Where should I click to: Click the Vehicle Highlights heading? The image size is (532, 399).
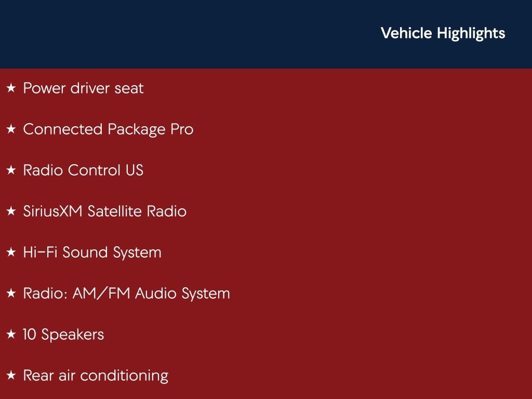click(443, 33)
